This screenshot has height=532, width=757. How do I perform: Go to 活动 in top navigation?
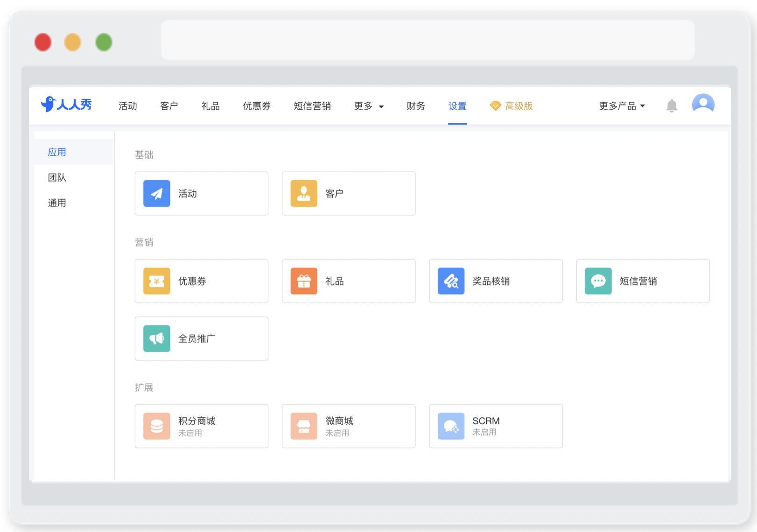click(127, 106)
